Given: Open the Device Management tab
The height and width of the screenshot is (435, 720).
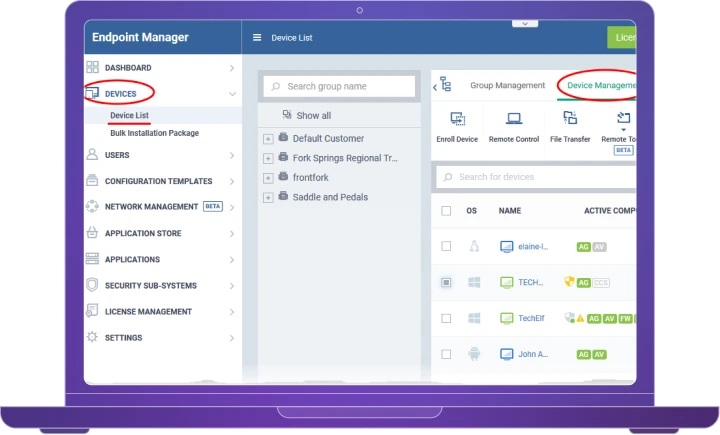Looking at the screenshot, I should point(600,86).
